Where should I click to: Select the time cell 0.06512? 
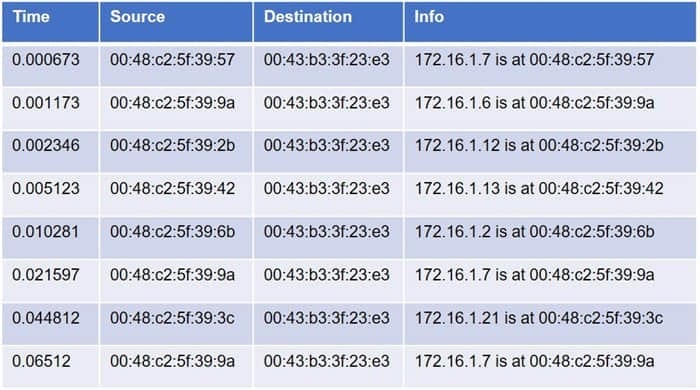tap(50, 366)
